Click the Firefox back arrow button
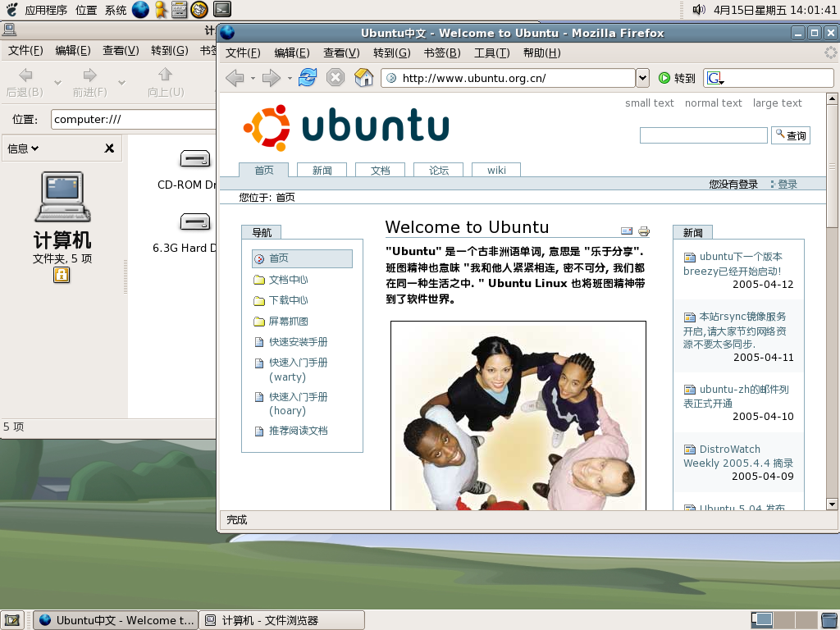 pyautogui.click(x=235, y=78)
